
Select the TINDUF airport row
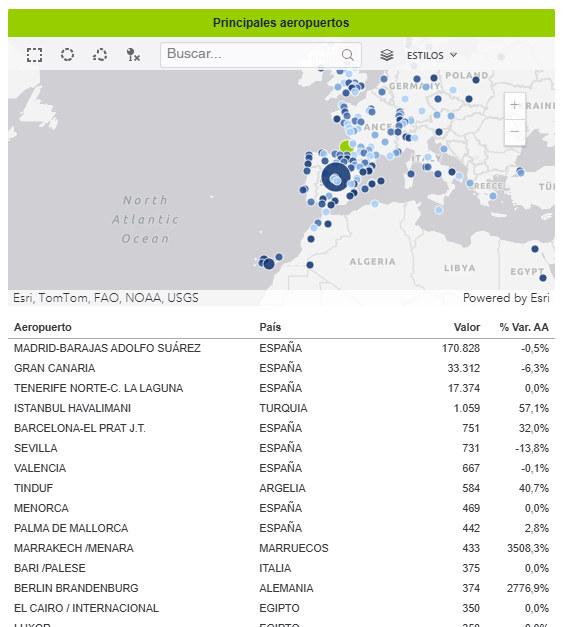click(282, 488)
